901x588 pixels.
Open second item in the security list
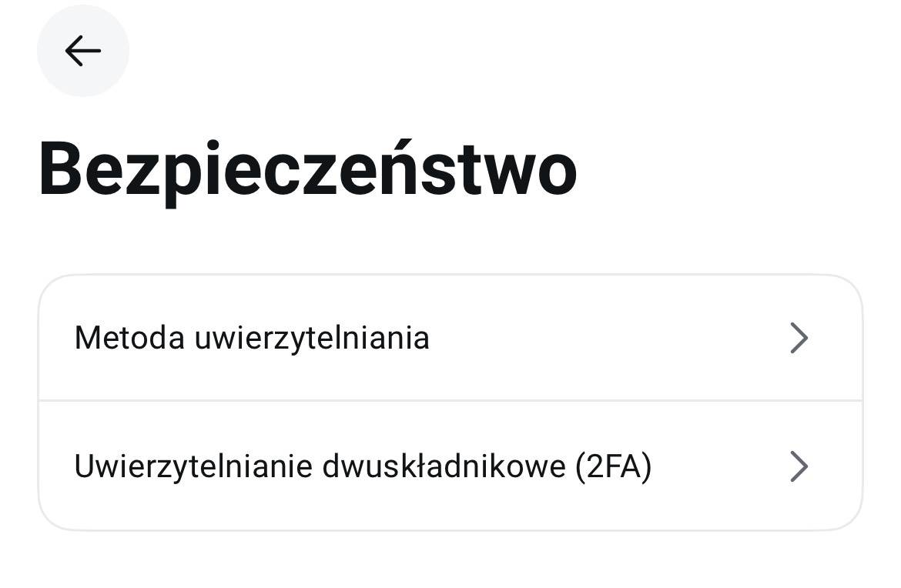(x=450, y=466)
